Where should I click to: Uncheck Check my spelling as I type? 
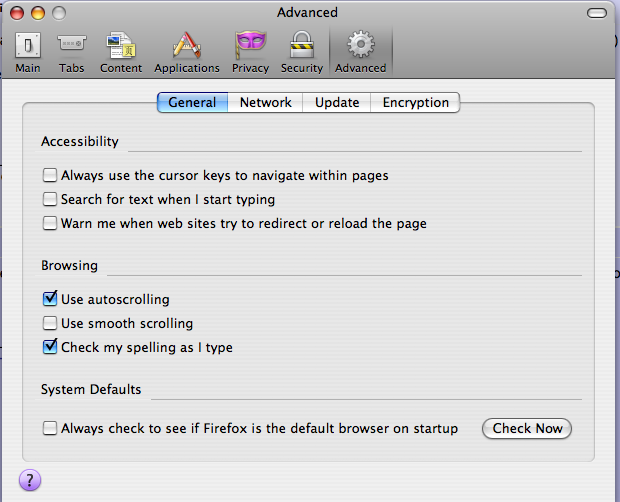pos(50,347)
